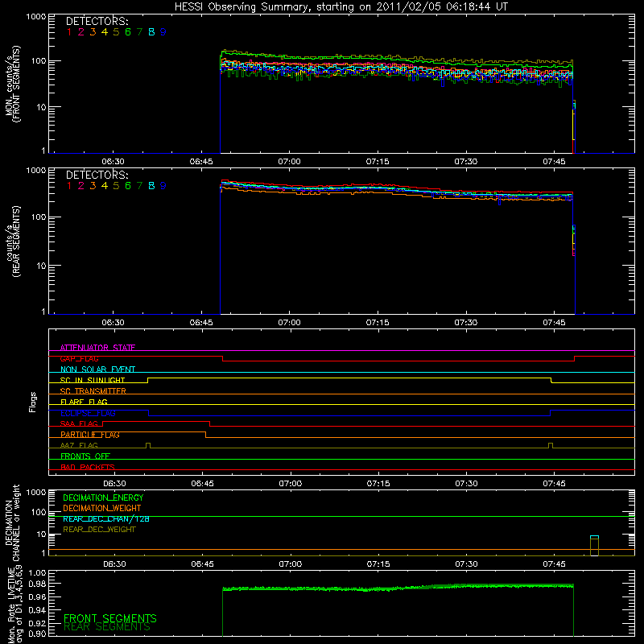Select blue detector 9 in front segments legend

163,32
